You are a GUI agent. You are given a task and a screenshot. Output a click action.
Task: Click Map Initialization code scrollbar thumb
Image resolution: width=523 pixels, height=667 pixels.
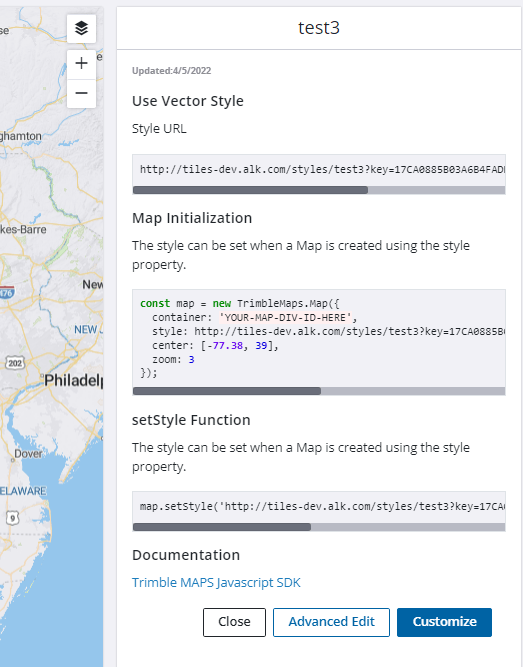[x=227, y=391]
